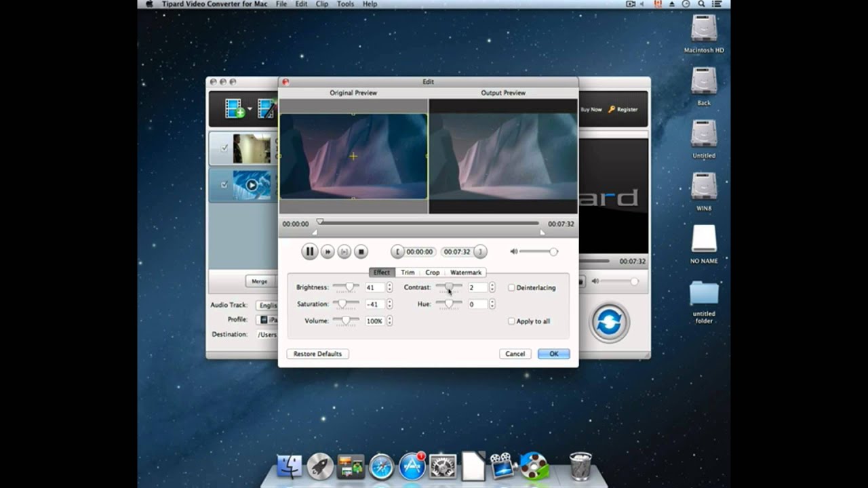Click the next-frame step button

tap(344, 251)
